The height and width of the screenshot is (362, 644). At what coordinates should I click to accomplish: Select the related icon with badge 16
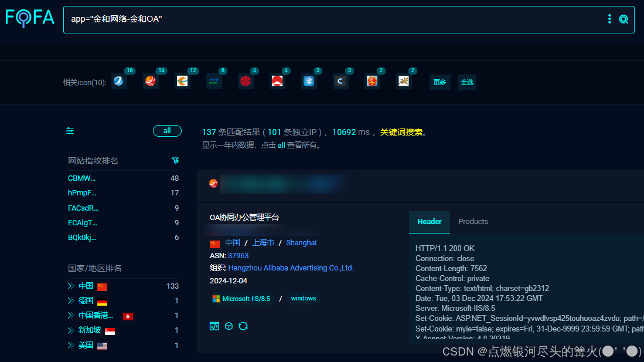pyautogui.click(x=119, y=81)
